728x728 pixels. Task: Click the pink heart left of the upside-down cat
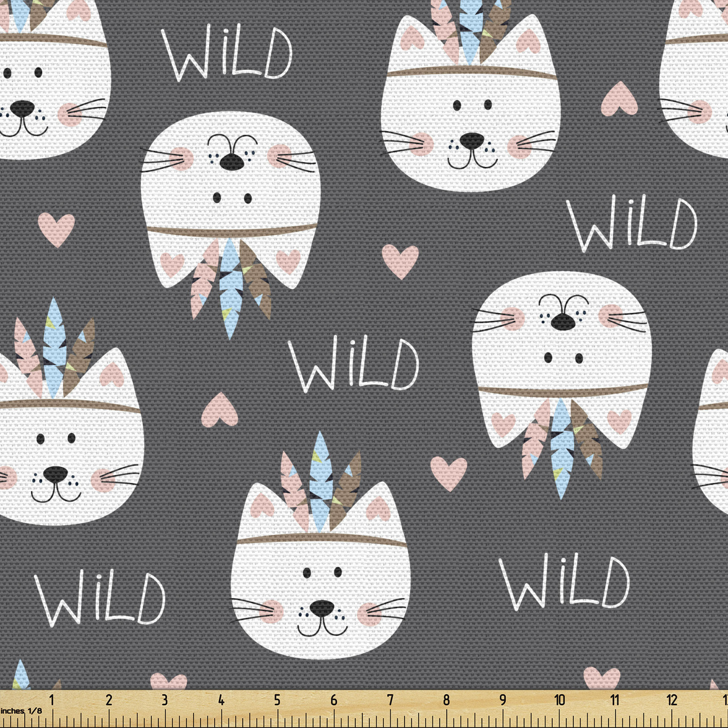[x=56, y=229]
